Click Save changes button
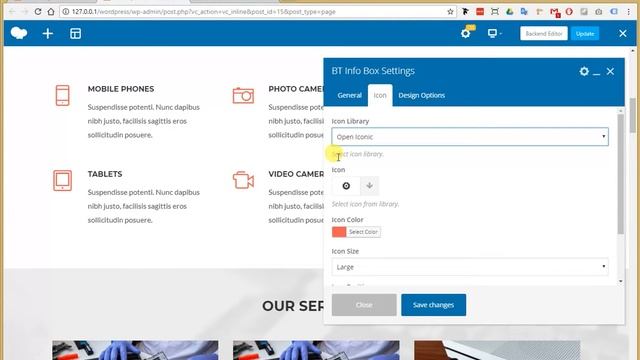Screen dimensions: 640x360 433,305
